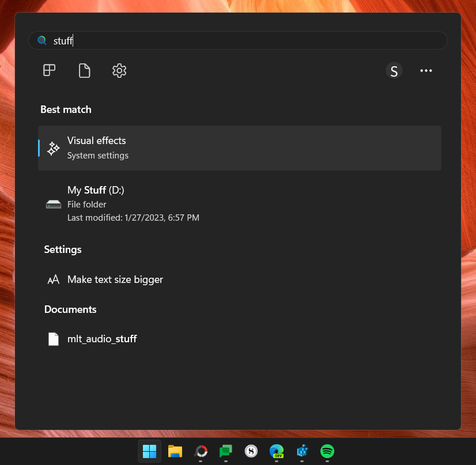Select the My Stuff drive icon

[x=53, y=203]
